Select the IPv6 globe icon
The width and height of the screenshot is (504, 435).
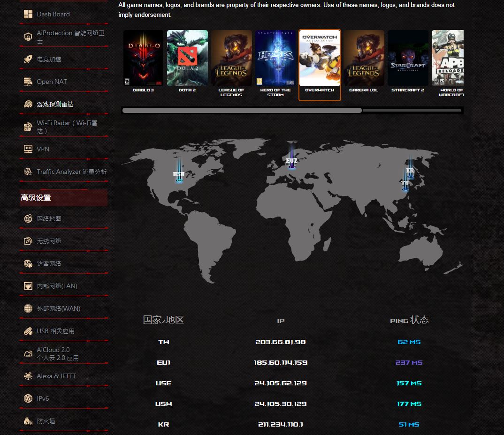click(28, 398)
